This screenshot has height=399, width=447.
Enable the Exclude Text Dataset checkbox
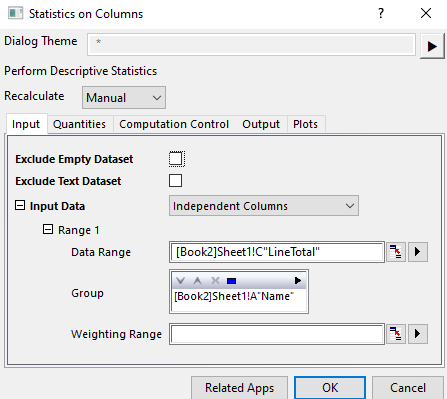coord(176,181)
